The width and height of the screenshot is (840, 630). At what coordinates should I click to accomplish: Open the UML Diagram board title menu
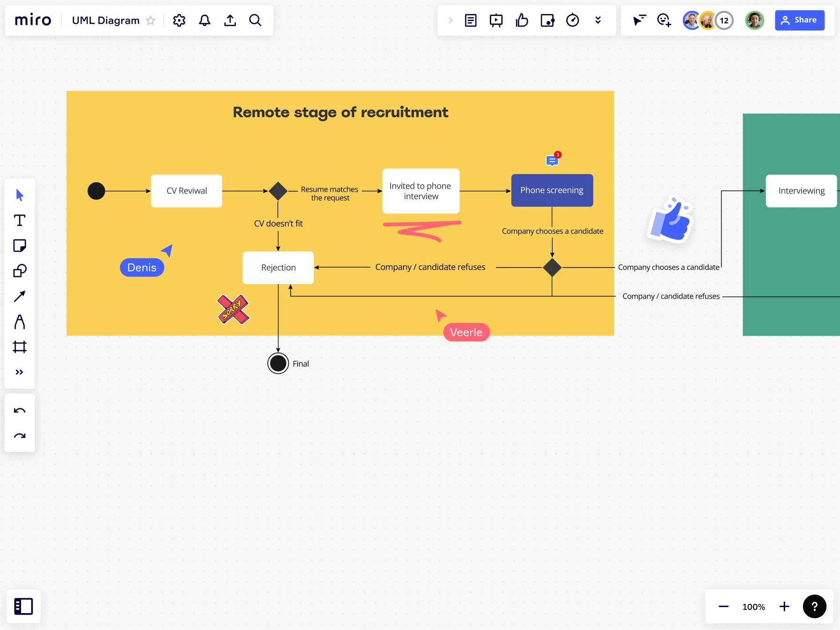[x=105, y=20]
